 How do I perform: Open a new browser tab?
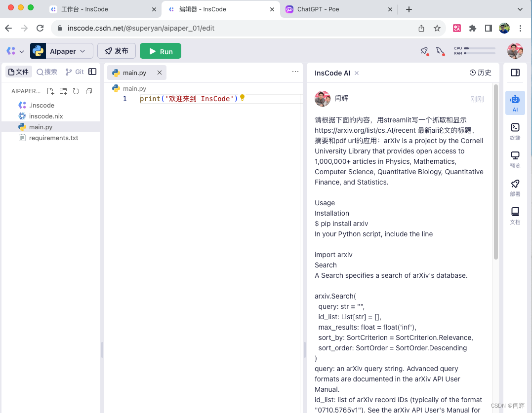pyautogui.click(x=409, y=9)
